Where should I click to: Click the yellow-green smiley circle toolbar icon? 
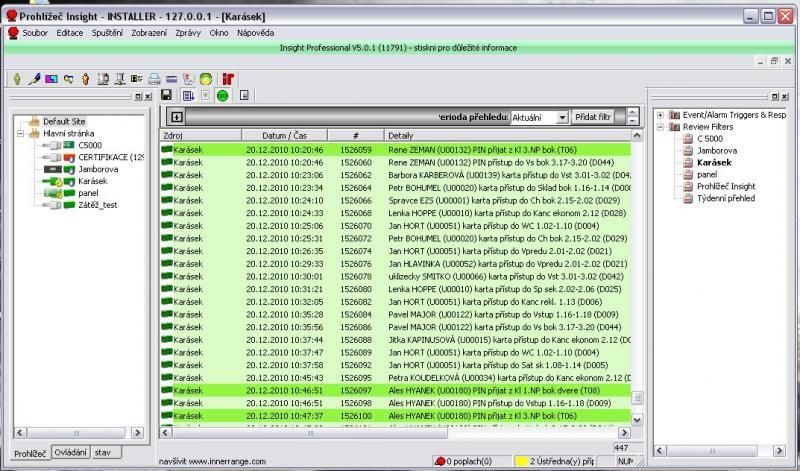pos(206,78)
